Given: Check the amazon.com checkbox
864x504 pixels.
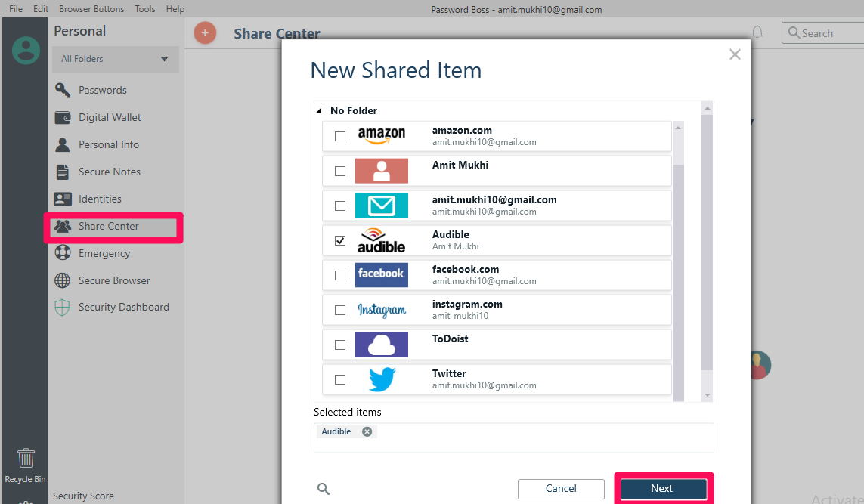Looking at the screenshot, I should click(x=340, y=136).
